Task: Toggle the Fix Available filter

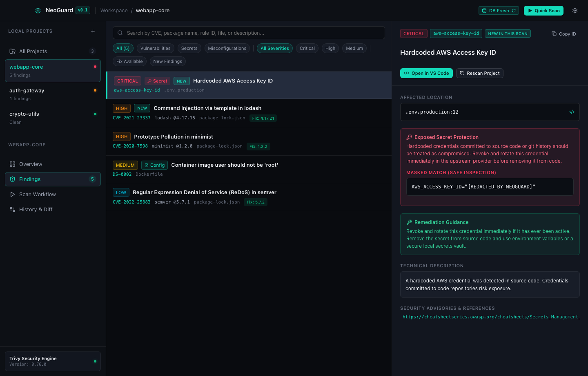Action: click(x=129, y=61)
